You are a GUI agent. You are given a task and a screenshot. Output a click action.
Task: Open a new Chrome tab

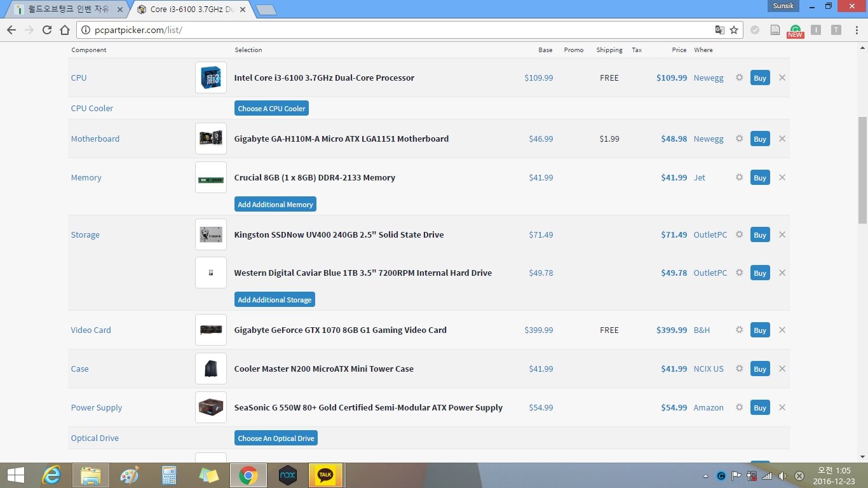click(x=266, y=10)
